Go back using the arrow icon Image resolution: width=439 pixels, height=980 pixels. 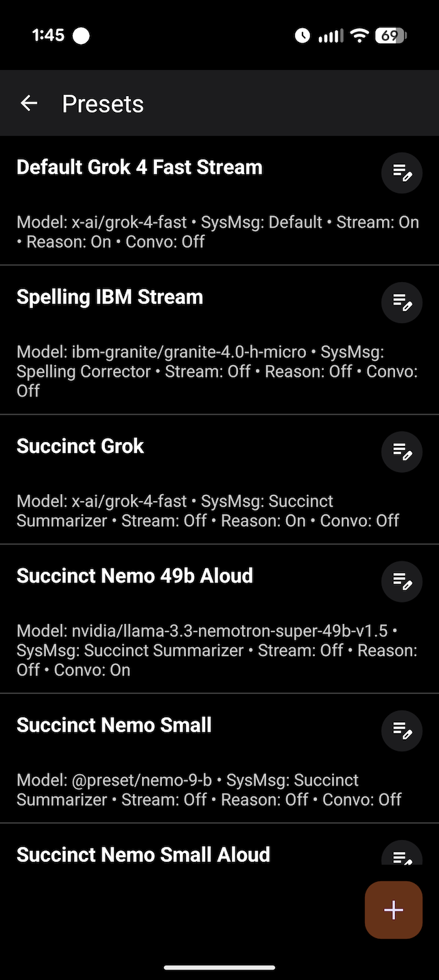click(x=29, y=104)
